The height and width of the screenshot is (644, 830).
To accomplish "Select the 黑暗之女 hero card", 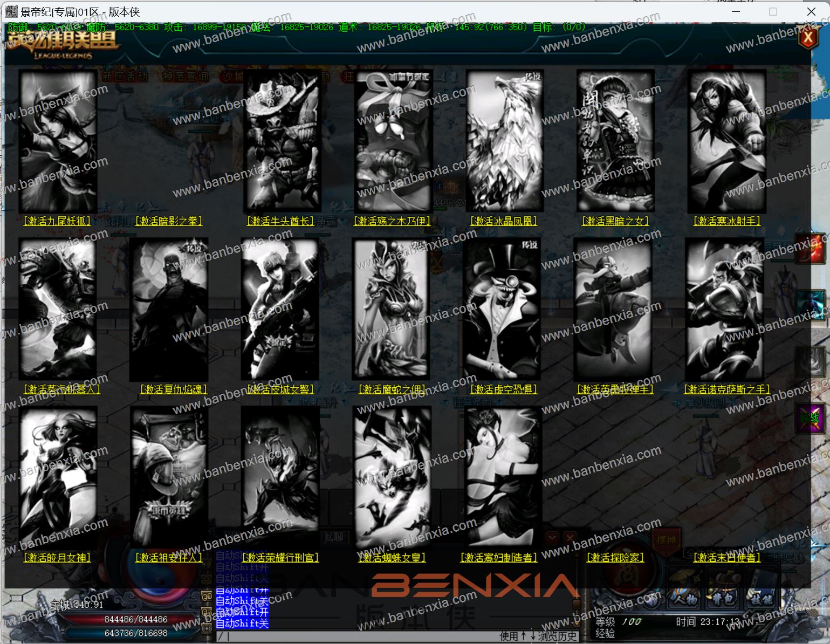I will (616, 140).
